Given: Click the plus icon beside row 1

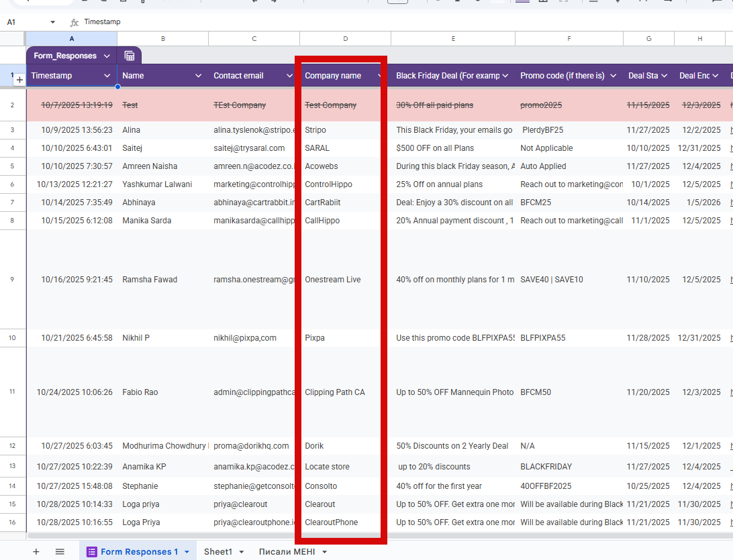Looking at the screenshot, I should click(x=19, y=80).
